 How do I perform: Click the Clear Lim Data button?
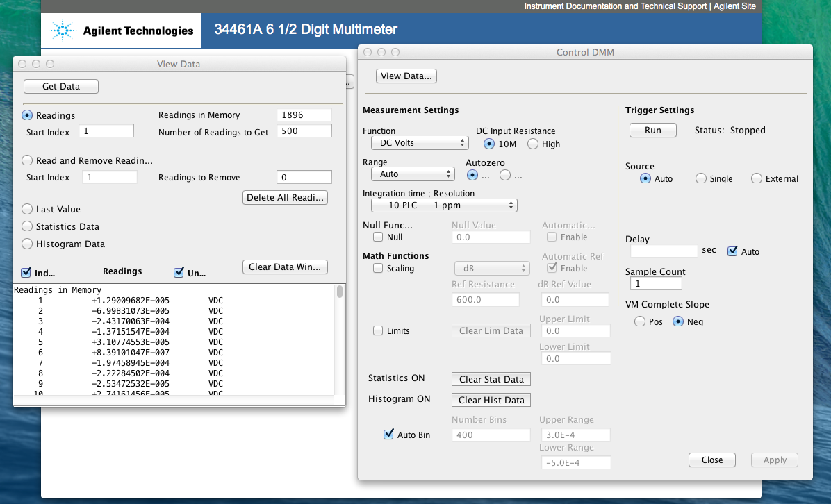pyautogui.click(x=491, y=331)
